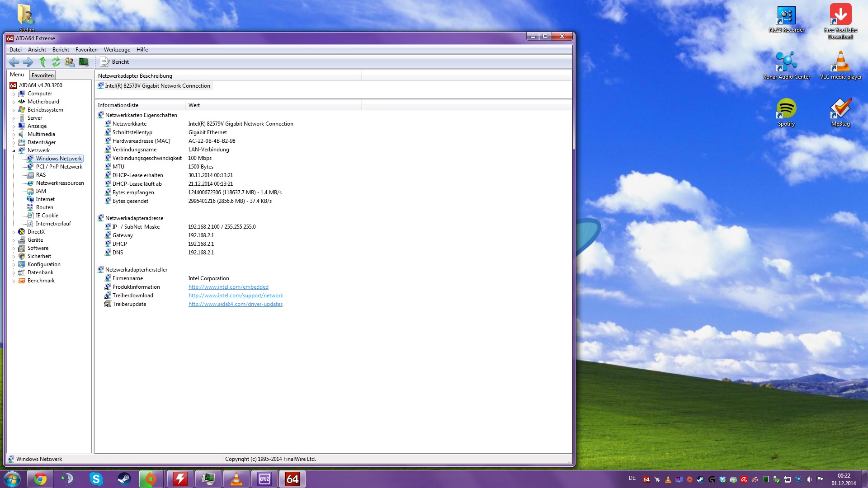Open the aida64.com driver-updates link
This screenshot has width=868, height=488.
[235, 304]
